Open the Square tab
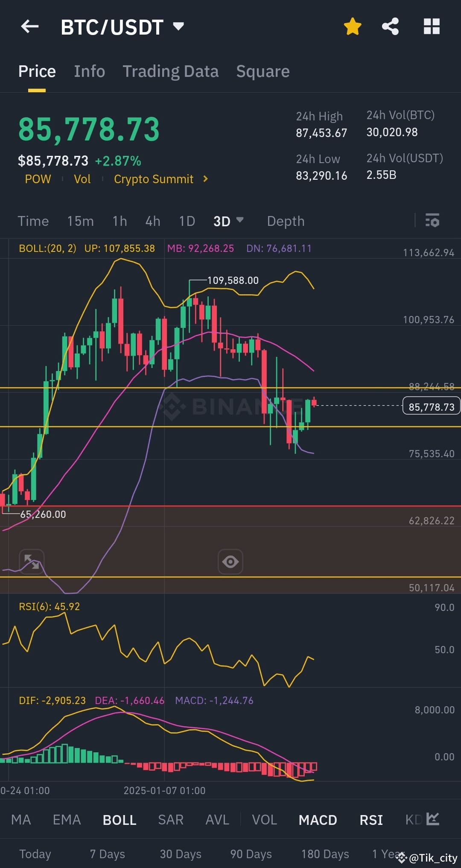This screenshot has width=461, height=868. (x=263, y=71)
